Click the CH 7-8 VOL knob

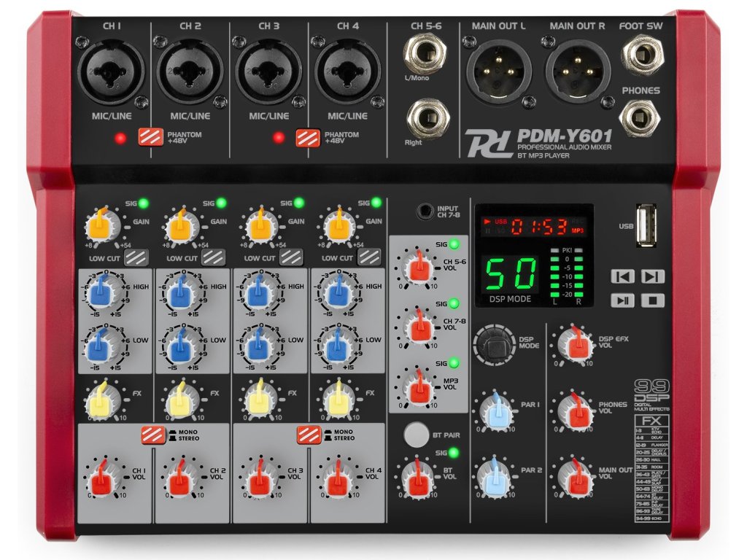click(420, 327)
